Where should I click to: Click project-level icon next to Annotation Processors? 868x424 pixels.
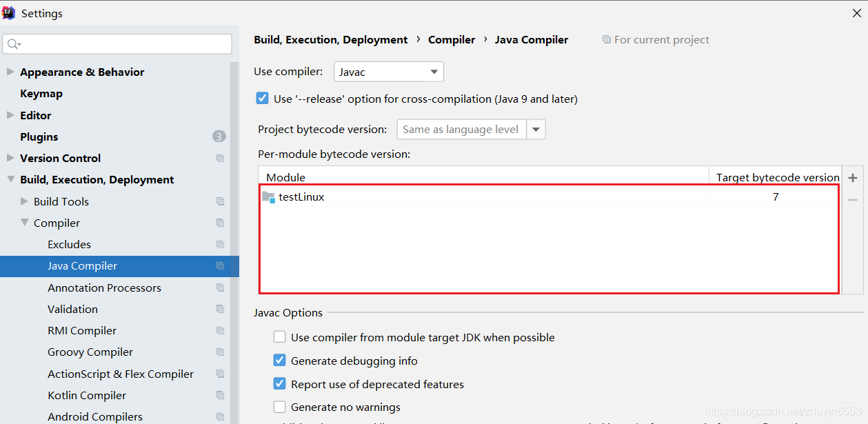pyautogui.click(x=220, y=287)
